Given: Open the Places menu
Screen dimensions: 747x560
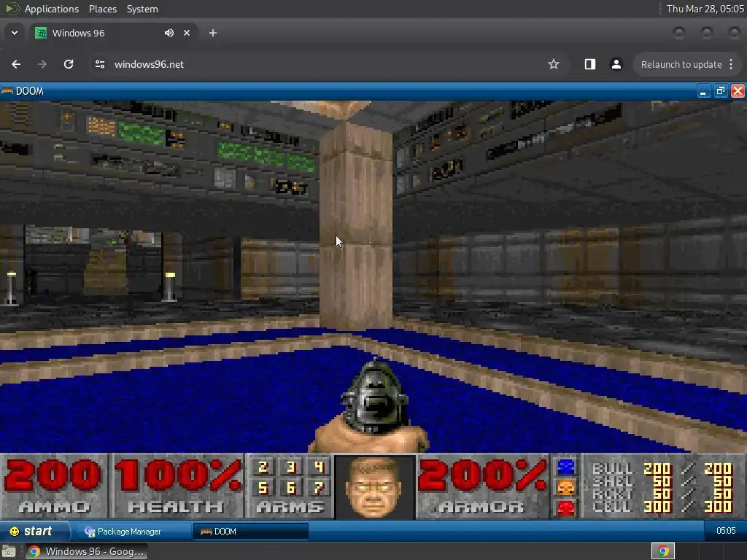Looking at the screenshot, I should 102,9.
